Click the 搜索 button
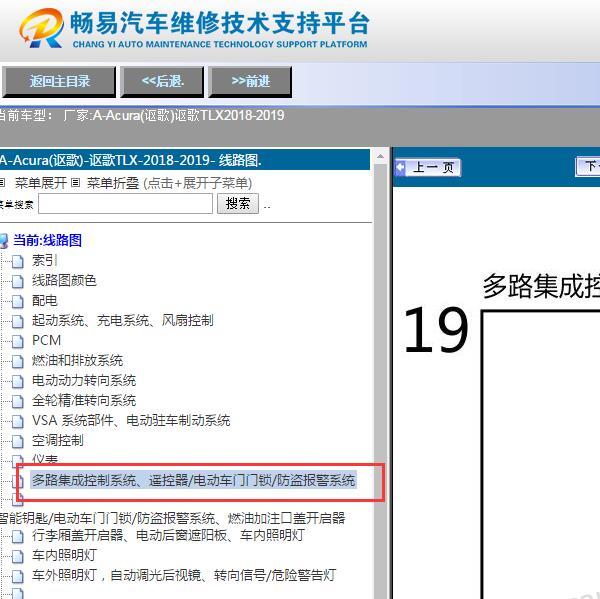600x599 pixels. (x=238, y=204)
